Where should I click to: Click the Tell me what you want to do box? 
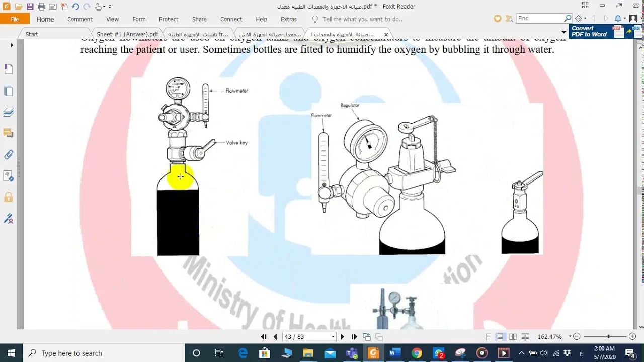point(362,19)
